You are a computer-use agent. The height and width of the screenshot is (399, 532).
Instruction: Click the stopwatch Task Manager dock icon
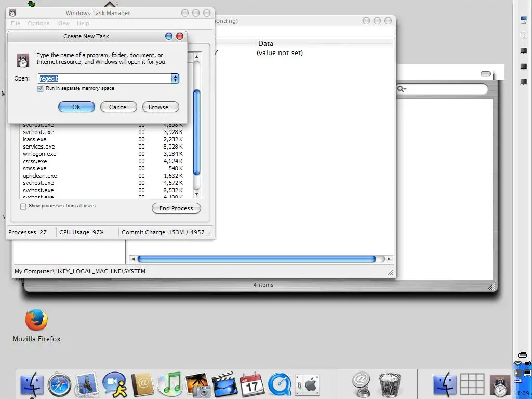[x=500, y=386]
